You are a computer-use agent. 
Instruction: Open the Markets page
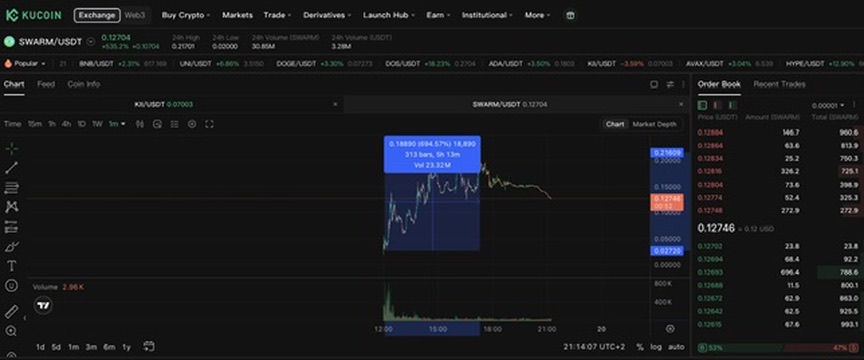(237, 15)
